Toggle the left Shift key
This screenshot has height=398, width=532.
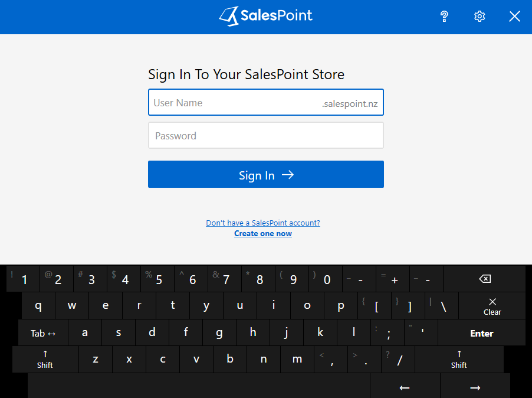click(x=45, y=359)
